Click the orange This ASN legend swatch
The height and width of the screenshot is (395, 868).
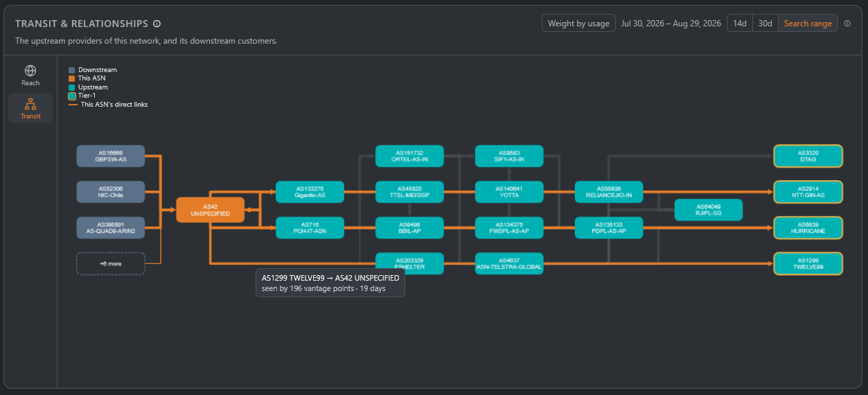click(x=72, y=79)
